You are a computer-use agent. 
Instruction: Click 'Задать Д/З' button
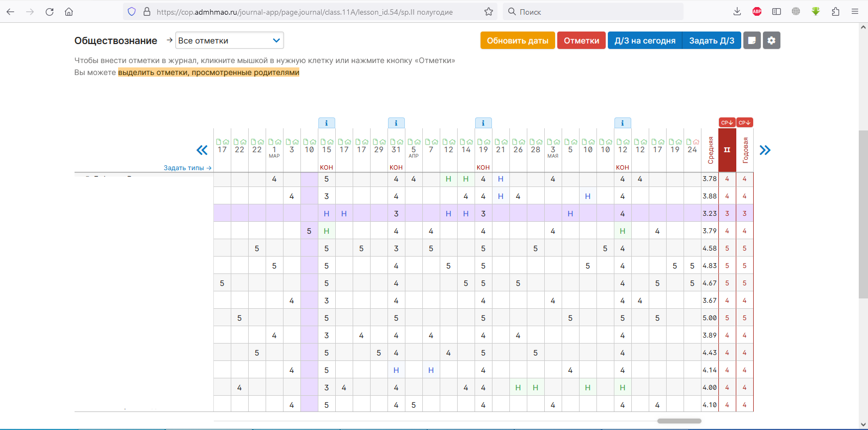(x=711, y=41)
